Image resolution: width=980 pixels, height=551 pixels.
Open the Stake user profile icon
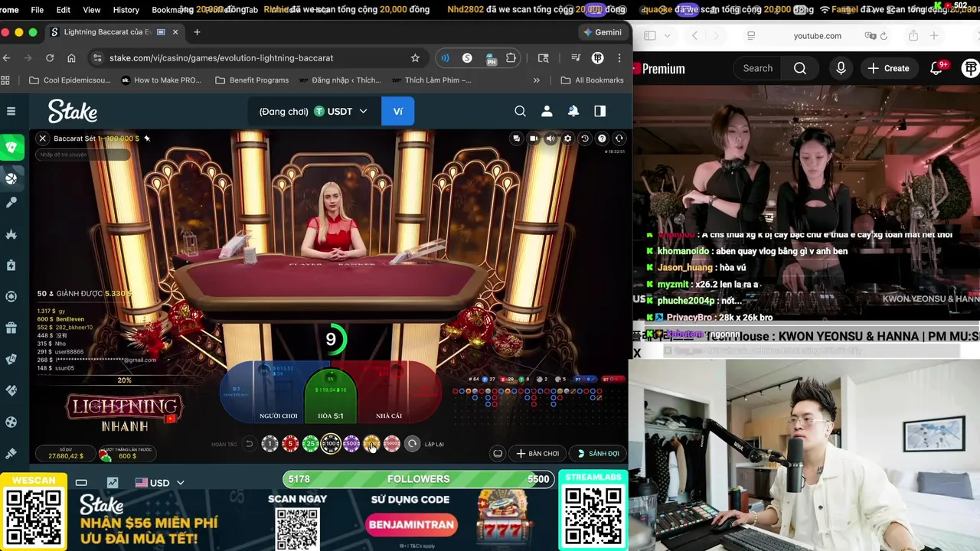pyautogui.click(x=547, y=111)
